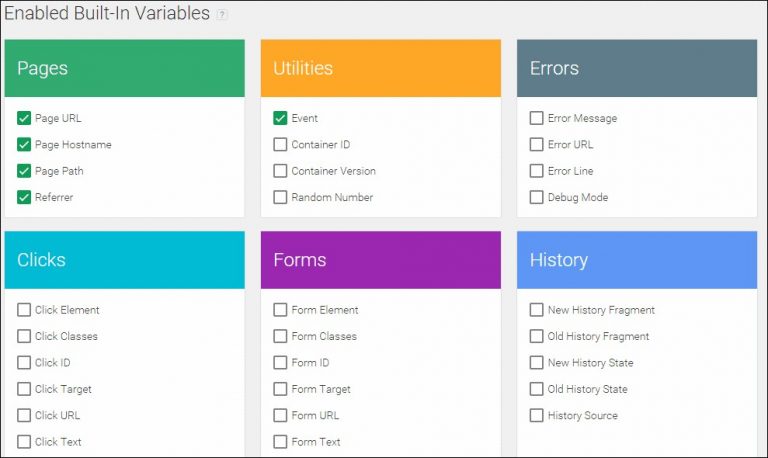Screen dimensions: 768x458
Task: Click the orange Utilities section header
Action: [x=380, y=68]
